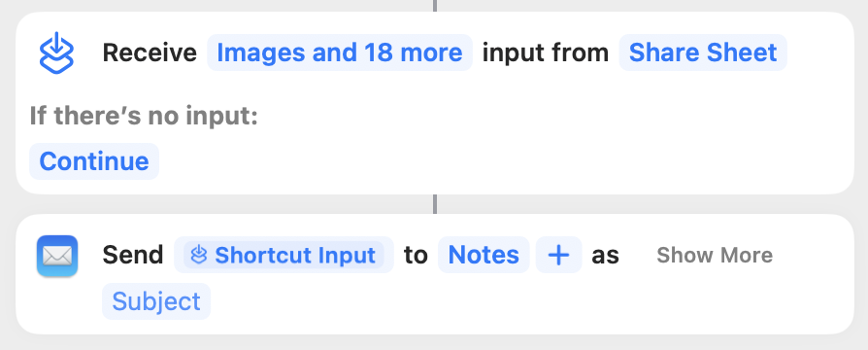Screen dimensions: 868x350
Task: Change the 'Share Sheet' input source
Action: pos(703,52)
